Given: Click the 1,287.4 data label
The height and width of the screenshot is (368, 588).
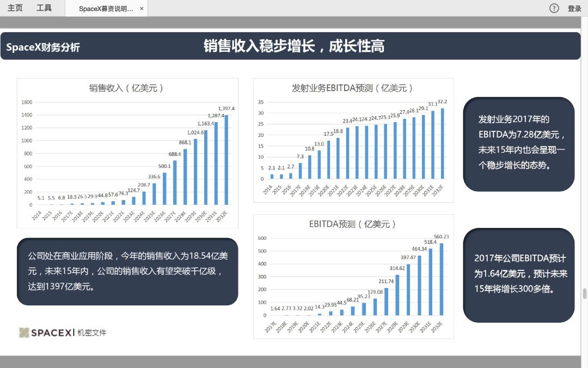Looking at the screenshot, I should click(x=216, y=116).
